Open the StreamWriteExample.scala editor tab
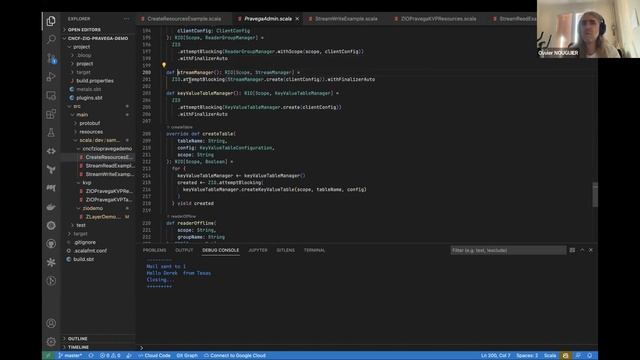This screenshot has width=640, height=360. click(x=346, y=19)
